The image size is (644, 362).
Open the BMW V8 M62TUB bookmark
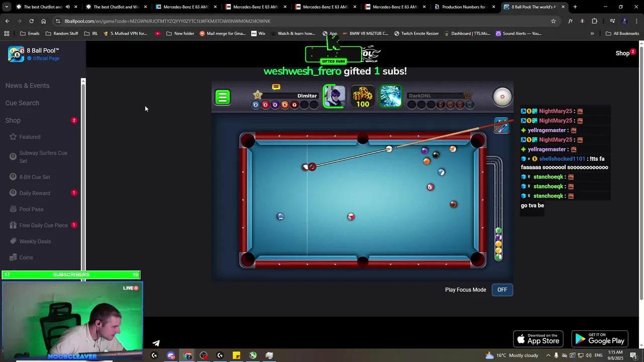365,34
